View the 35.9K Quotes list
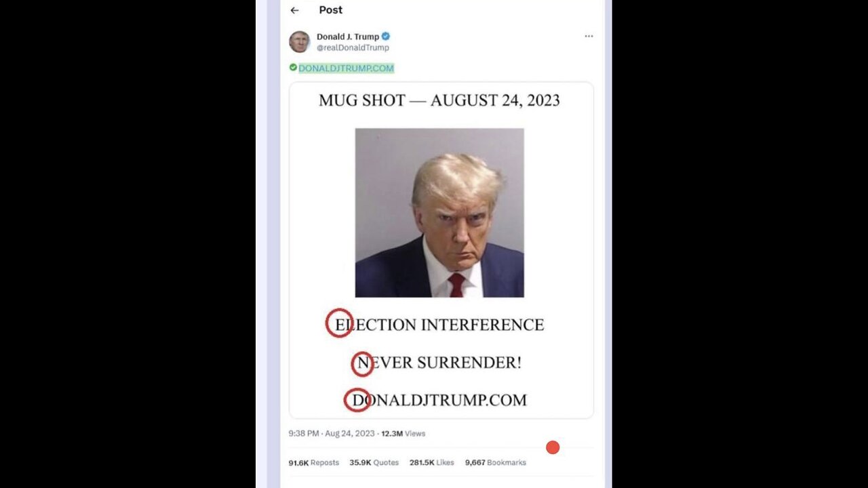 (x=374, y=462)
